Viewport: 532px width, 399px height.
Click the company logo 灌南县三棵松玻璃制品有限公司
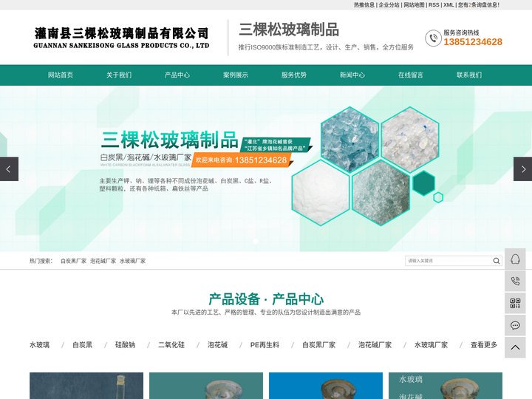121,38
